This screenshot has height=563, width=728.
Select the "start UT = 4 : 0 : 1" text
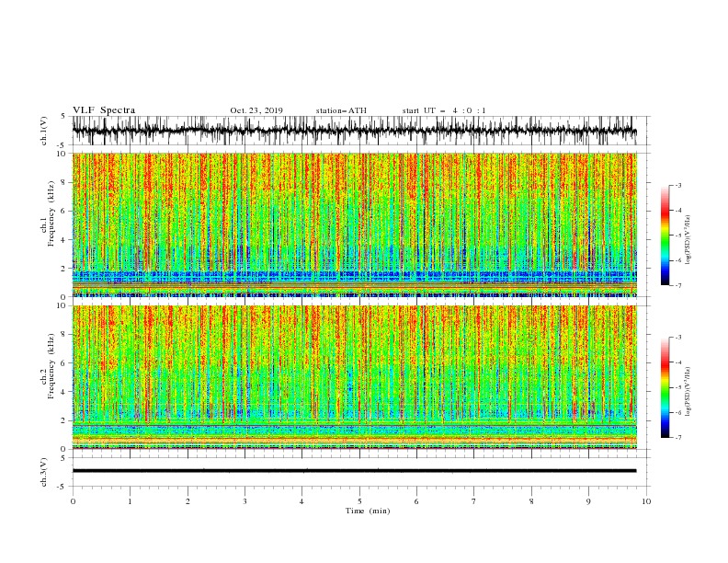444,110
